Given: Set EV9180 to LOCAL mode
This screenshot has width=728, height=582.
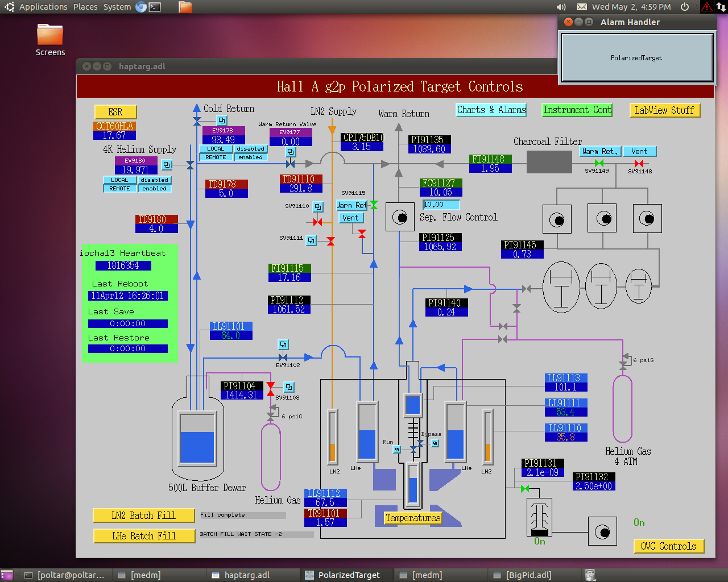Looking at the screenshot, I should (x=119, y=180).
